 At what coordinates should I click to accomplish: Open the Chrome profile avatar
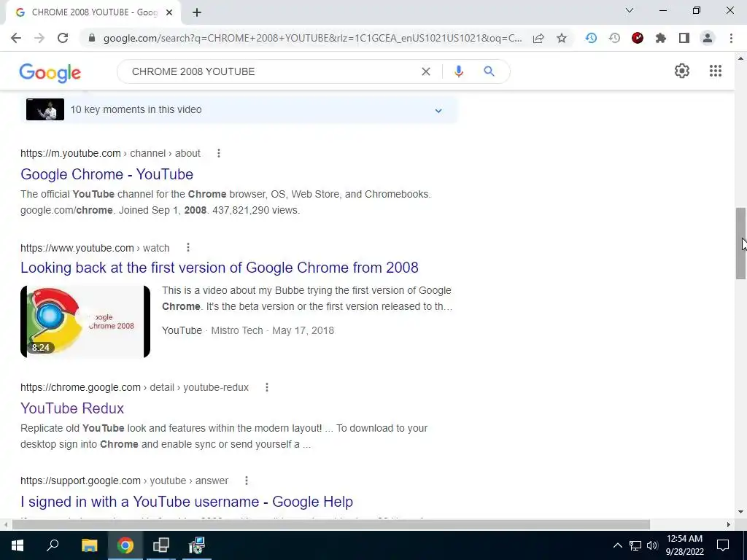click(x=708, y=38)
